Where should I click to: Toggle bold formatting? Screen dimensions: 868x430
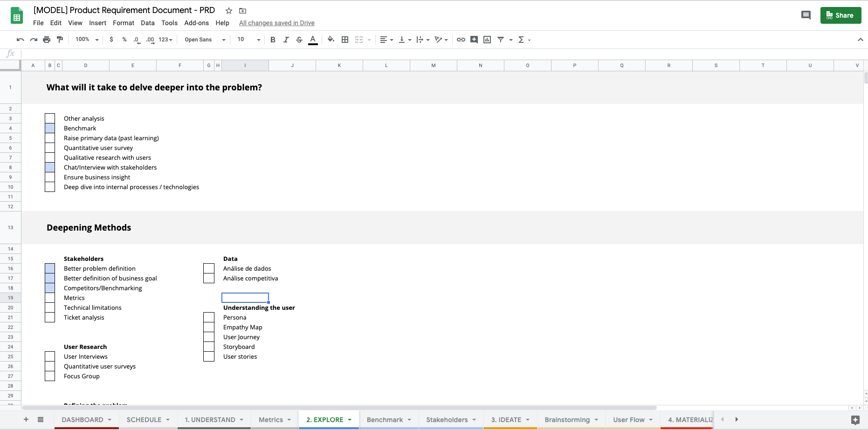point(273,40)
